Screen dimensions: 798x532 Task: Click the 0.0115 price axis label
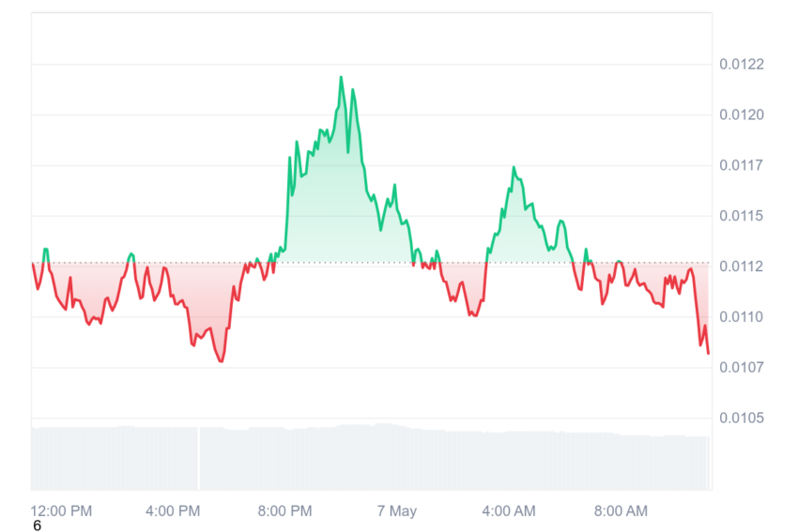click(x=741, y=216)
